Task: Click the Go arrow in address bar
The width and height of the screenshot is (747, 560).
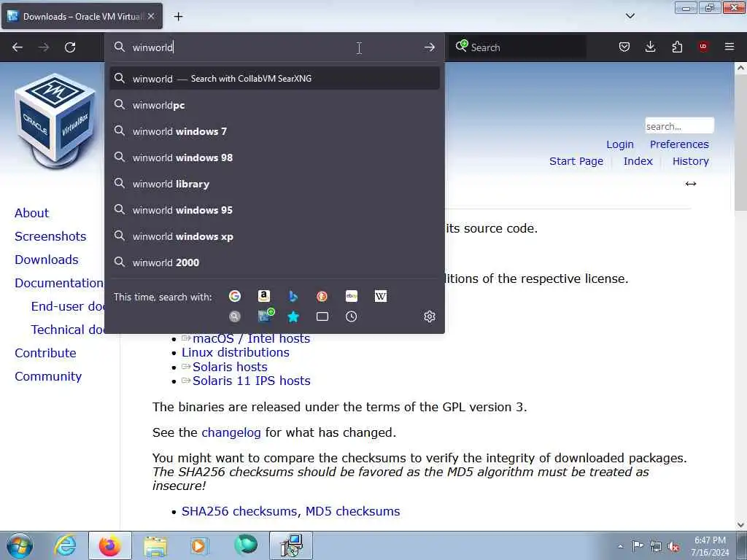Action: tap(429, 47)
